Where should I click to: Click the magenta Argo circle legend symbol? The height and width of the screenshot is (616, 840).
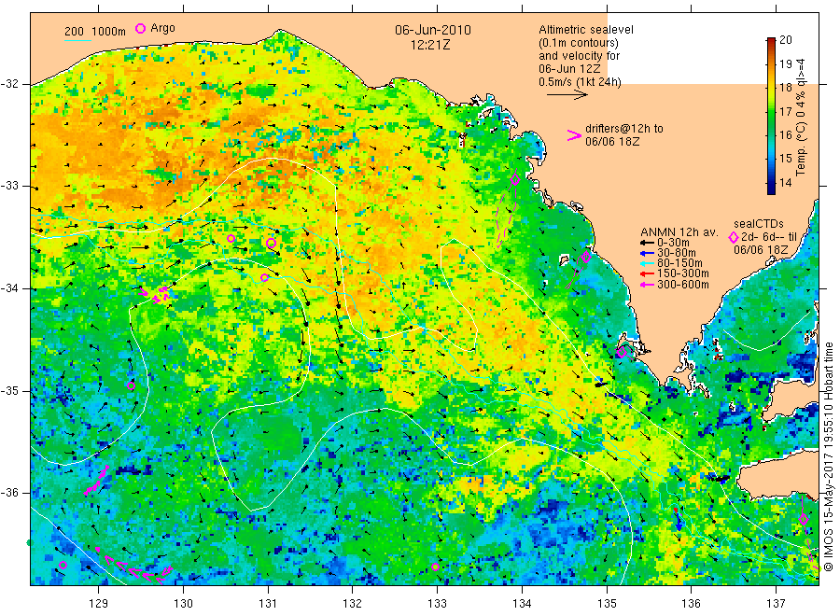point(140,28)
